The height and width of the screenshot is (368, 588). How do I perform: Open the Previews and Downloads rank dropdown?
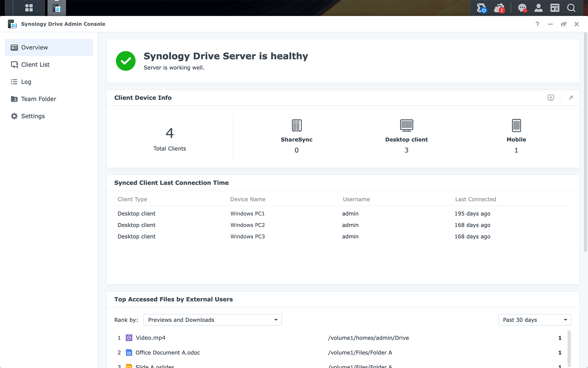(x=212, y=320)
